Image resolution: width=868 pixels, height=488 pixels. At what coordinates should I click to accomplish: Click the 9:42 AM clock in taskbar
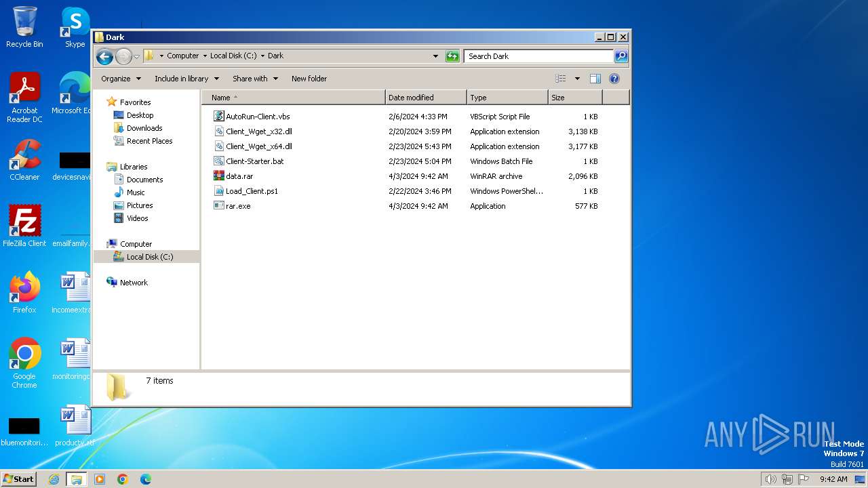tap(833, 479)
